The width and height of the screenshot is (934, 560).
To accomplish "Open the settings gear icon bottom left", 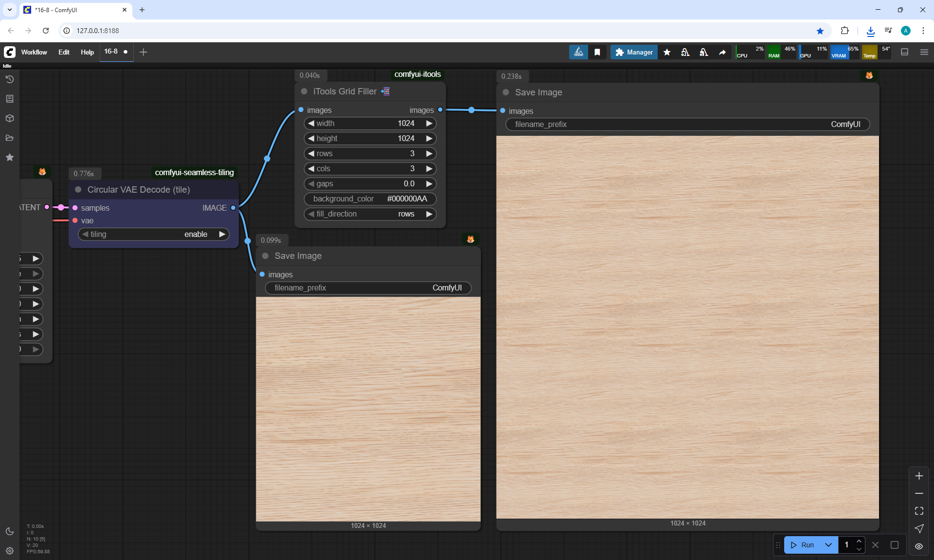I will pos(10,551).
